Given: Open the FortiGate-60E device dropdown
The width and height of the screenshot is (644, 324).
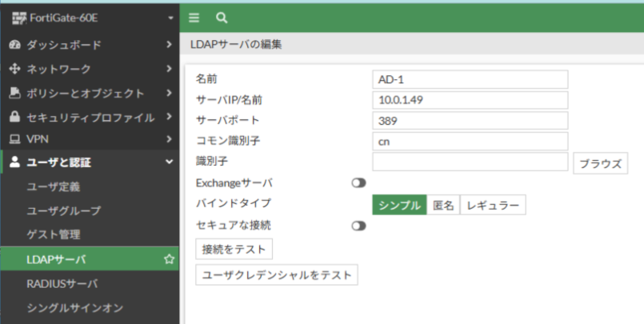Looking at the screenshot, I should [x=170, y=18].
